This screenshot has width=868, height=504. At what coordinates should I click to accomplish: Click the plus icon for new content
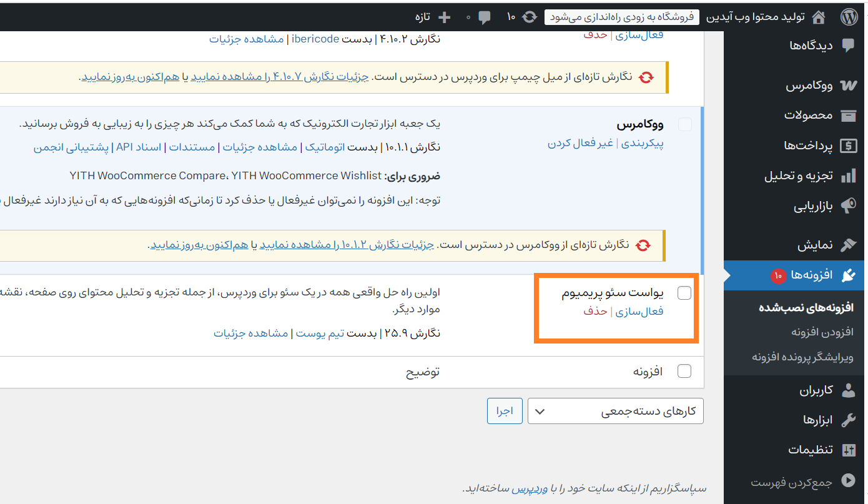pos(445,17)
